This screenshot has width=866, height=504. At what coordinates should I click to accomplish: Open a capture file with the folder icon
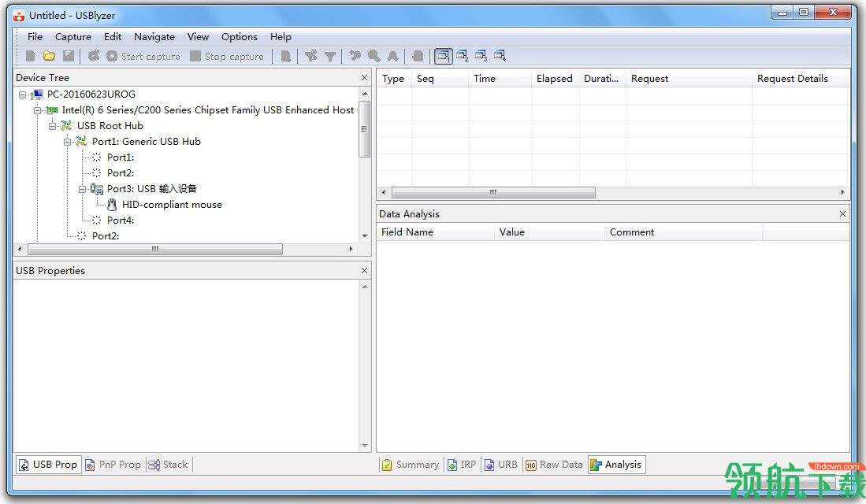(49, 56)
